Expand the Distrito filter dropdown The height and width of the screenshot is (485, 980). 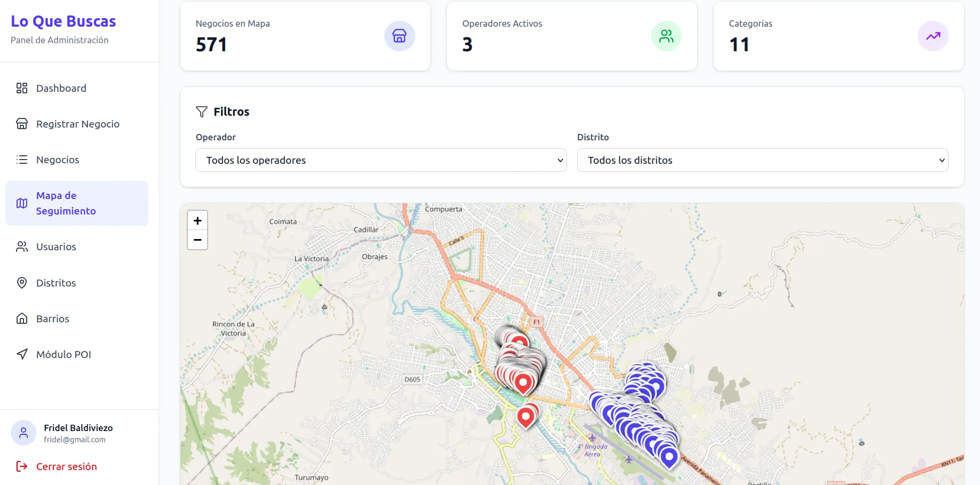pyautogui.click(x=762, y=160)
